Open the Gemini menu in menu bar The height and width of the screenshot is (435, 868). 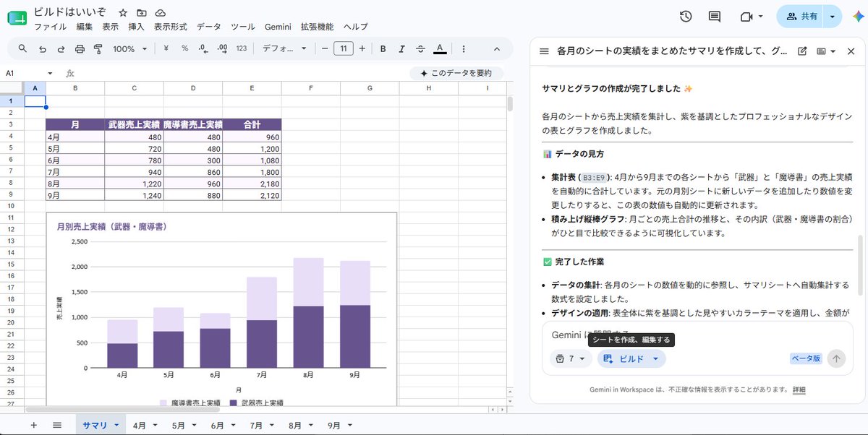coord(278,27)
